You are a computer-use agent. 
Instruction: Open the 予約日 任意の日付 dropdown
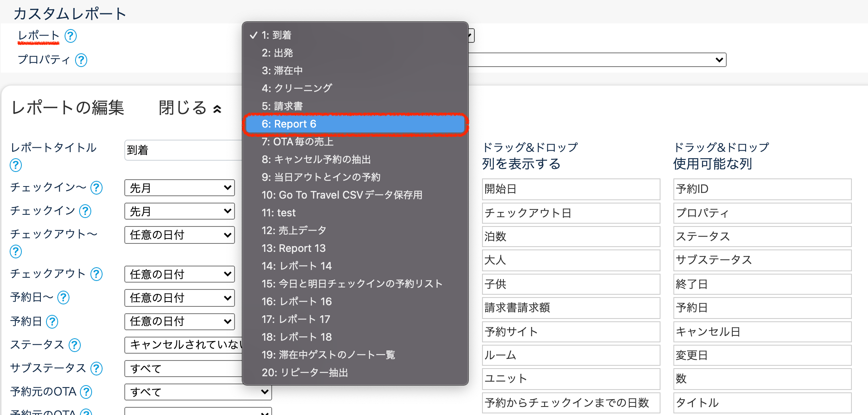coord(180,321)
